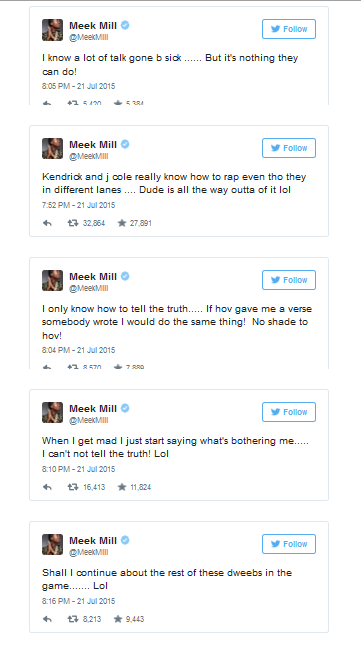Open Meek Mill name on the 8:10 PM tweet
361x646 pixels.
point(93,408)
